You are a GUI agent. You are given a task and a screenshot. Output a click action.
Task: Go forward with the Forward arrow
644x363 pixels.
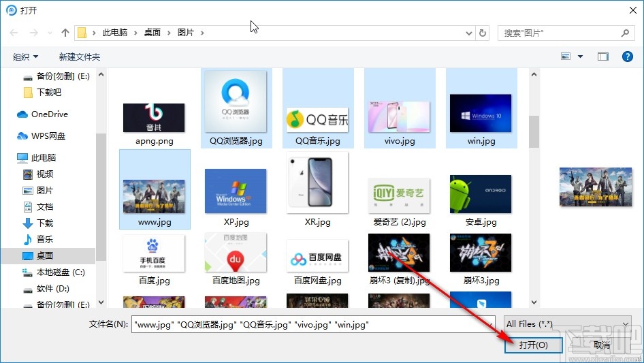(33, 33)
